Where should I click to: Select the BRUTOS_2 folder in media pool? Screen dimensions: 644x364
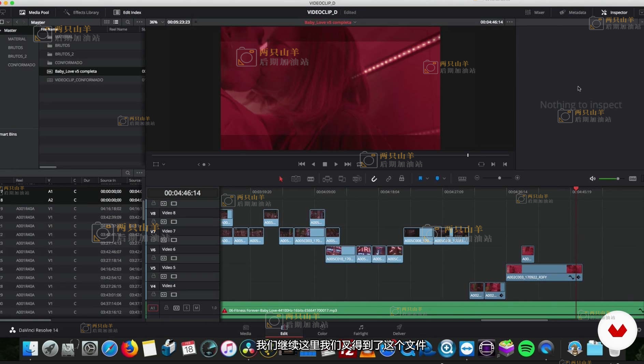64,54
